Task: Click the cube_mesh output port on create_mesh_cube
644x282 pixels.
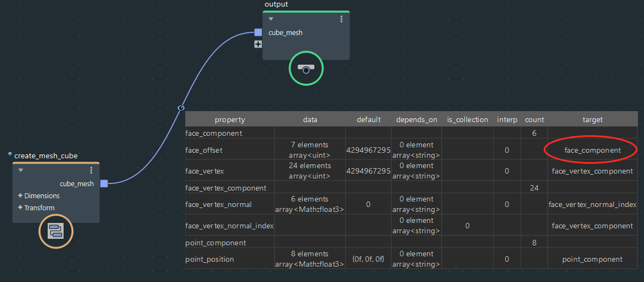Action: pyautogui.click(x=104, y=184)
